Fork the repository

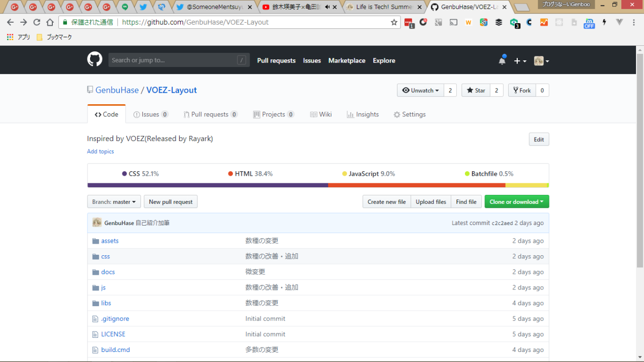521,90
